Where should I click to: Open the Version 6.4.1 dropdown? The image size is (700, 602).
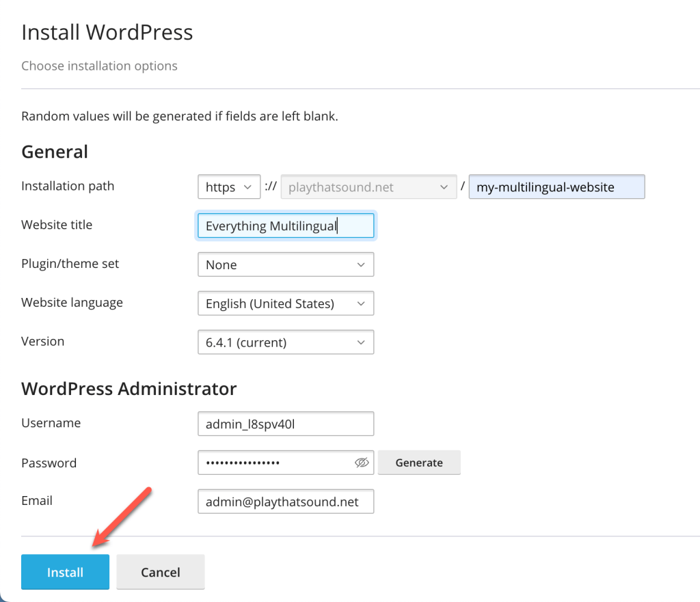tap(286, 342)
